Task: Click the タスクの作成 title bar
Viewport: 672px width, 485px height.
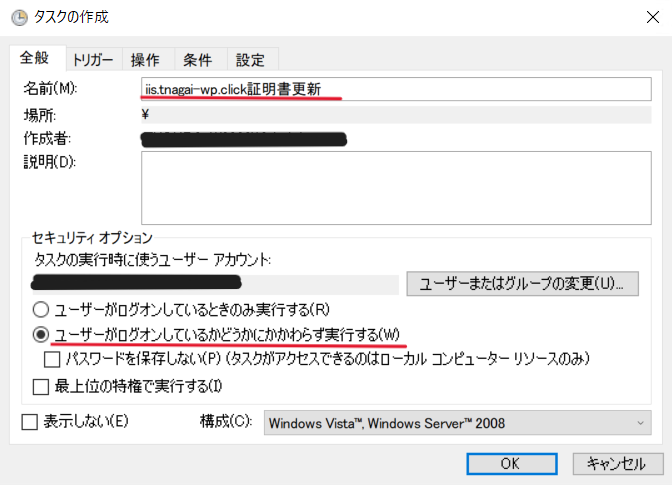Action: pyautogui.click(x=300, y=17)
